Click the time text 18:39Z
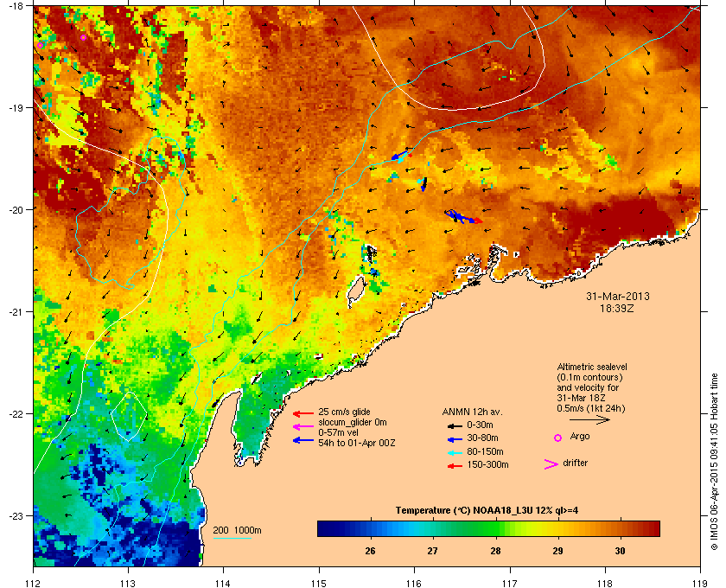 (618, 308)
